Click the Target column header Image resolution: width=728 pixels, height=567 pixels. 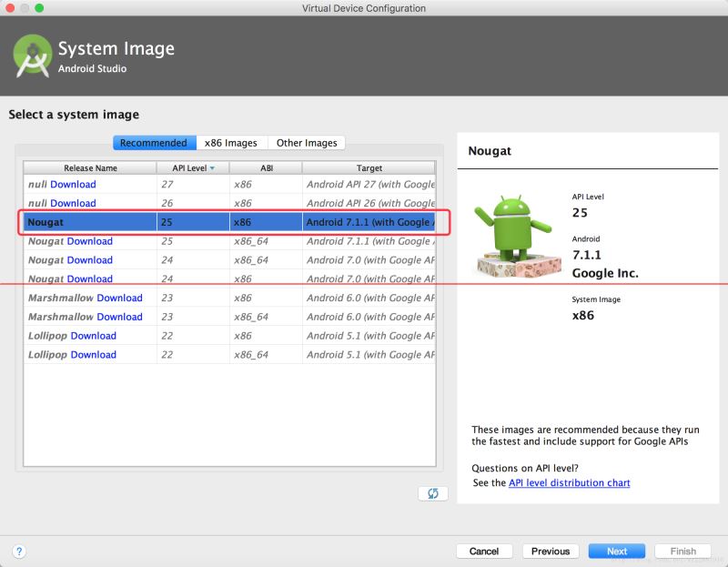tap(369, 167)
